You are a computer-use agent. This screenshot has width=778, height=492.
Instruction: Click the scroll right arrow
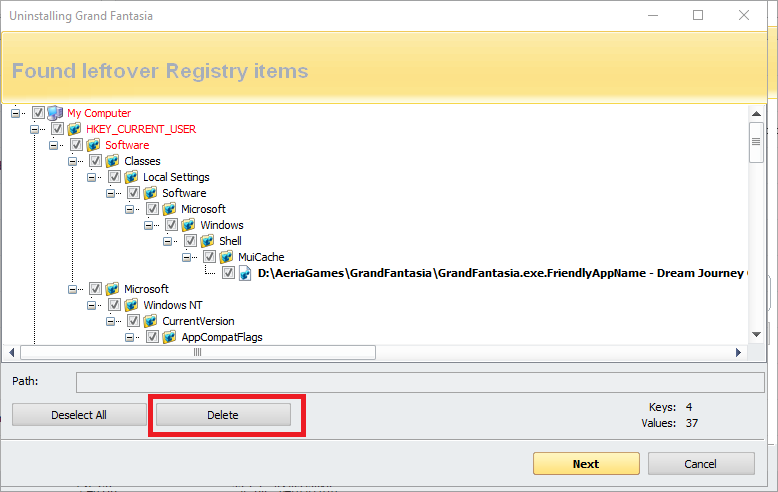(738, 352)
